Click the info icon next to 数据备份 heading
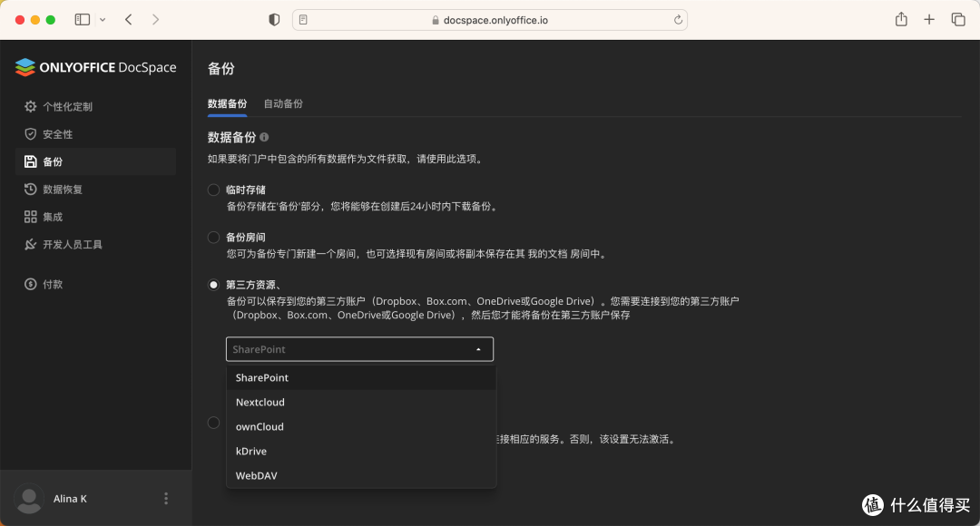Screen dimensions: 980x526 264,137
